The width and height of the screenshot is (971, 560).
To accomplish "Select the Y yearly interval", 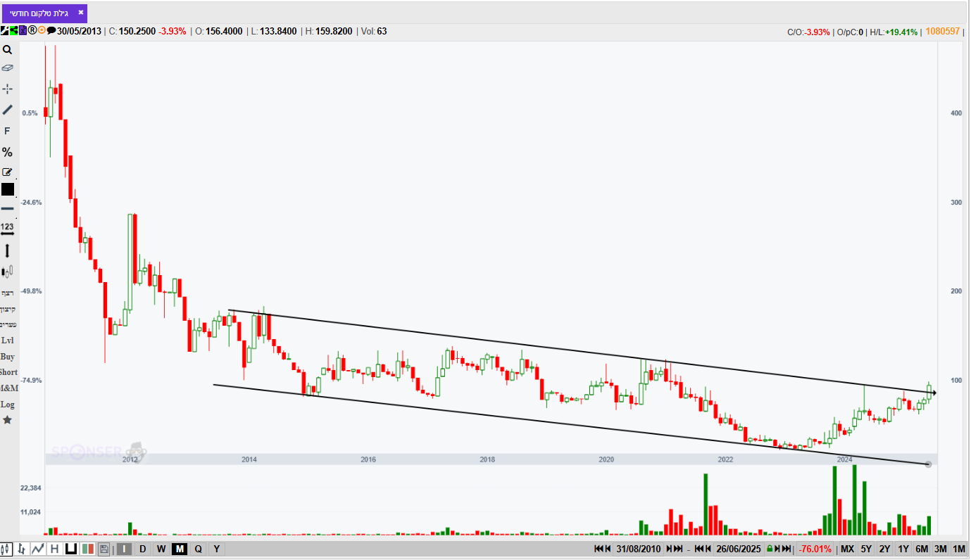I will (216, 549).
